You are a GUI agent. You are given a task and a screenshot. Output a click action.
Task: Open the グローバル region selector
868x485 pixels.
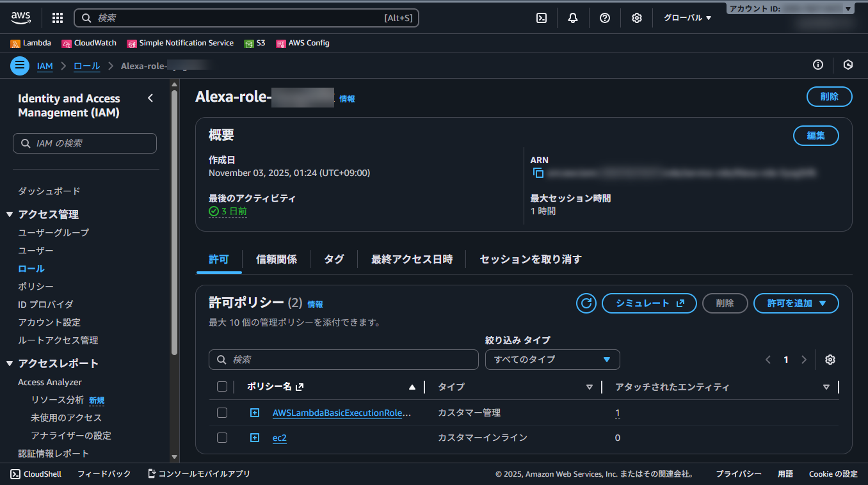[686, 18]
